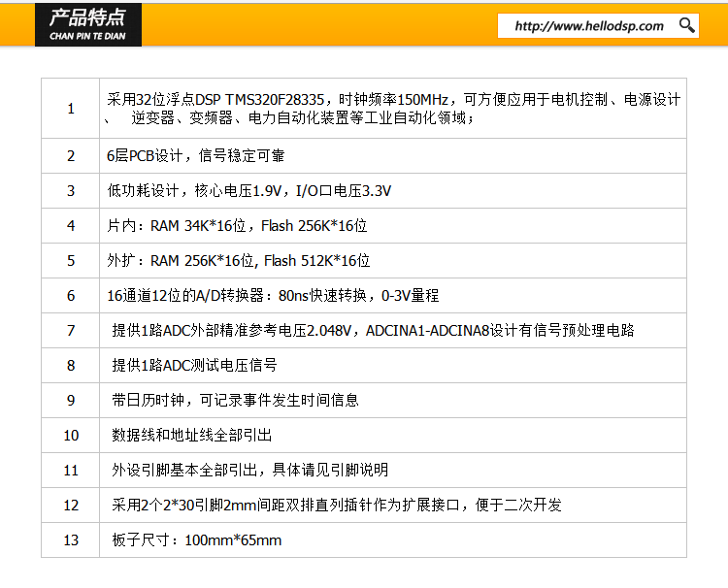Image resolution: width=728 pixels, height=588 pixels.
Task: Click the row number 13 cell
Action: tap(71, 540)
